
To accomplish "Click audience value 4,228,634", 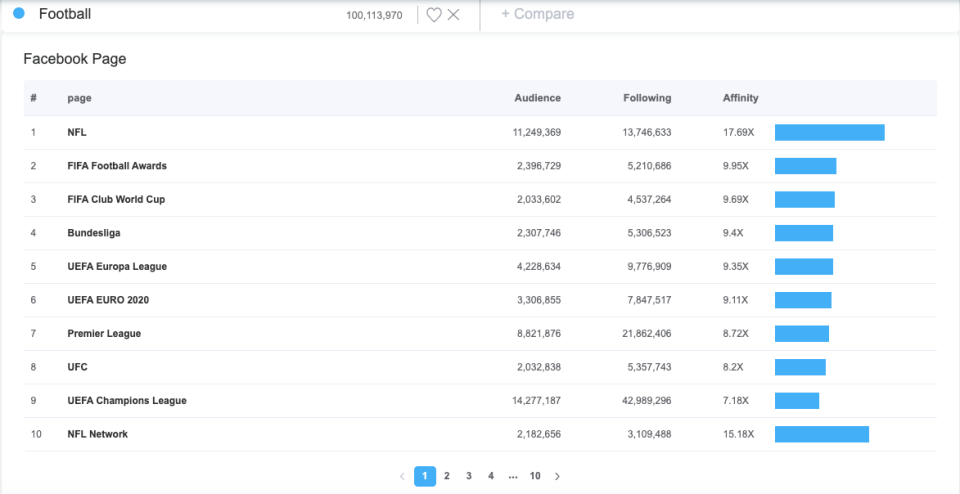I will click(539, 267).
